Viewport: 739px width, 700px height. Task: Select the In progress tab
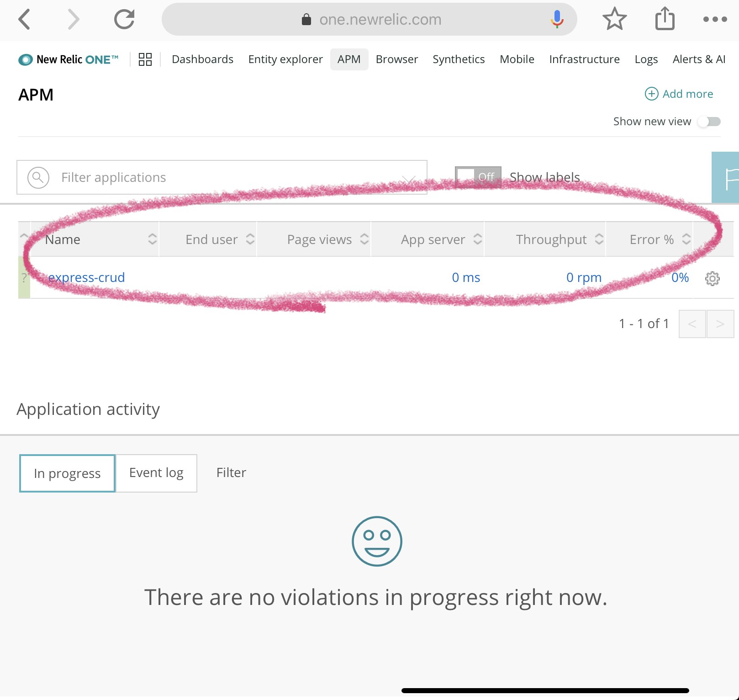point(67,473)
